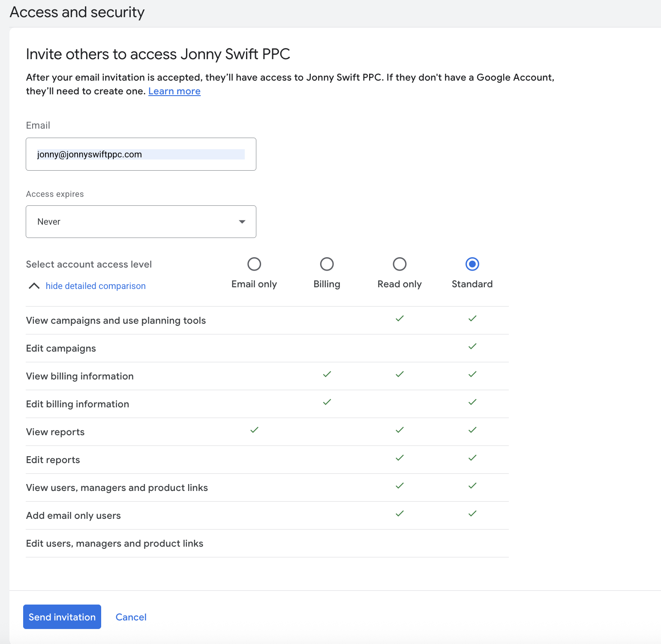This screenshot has width=661, height=644.
Task: Click the collapse chevron beside hide detailed comparison
Action: pos(34,286)
